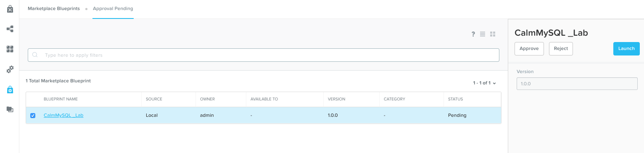Launch the CalmMySQL _Lab blueprint

(626, 49)
